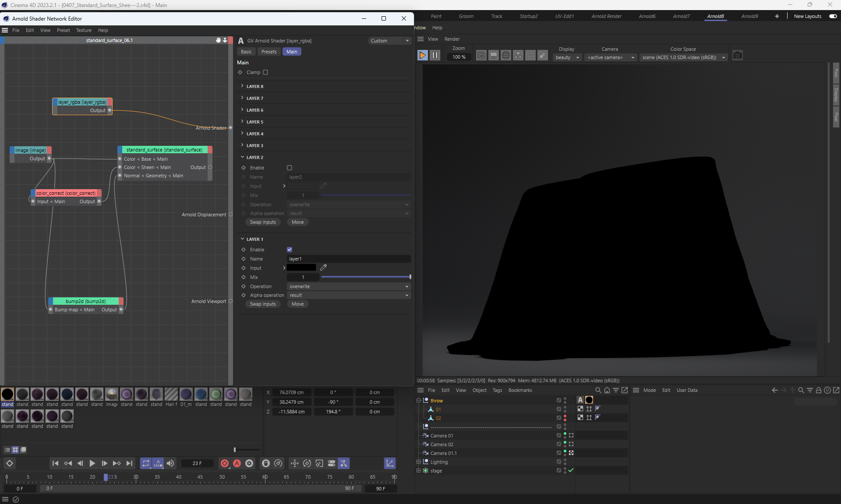The width and height of the screenshot is (841, 504).
Task: Click the globe icon in render toolbar
Action: point(505,56)
